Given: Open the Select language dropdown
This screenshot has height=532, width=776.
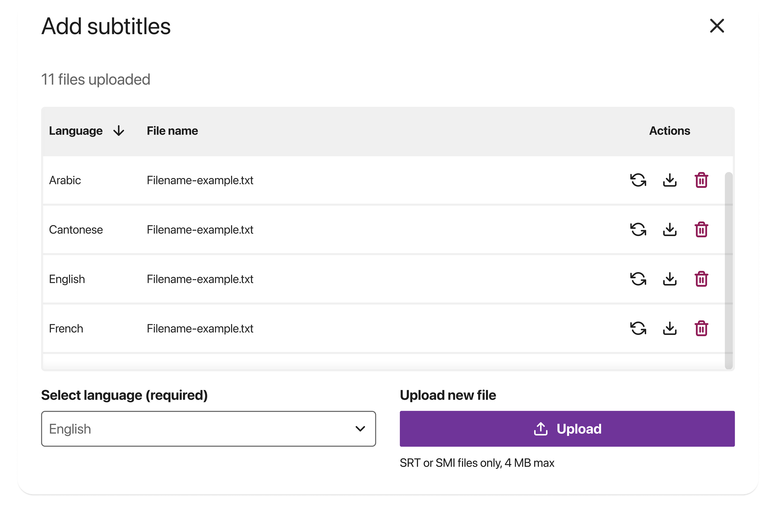Looking at the screenshot, I should click(208, 429).
